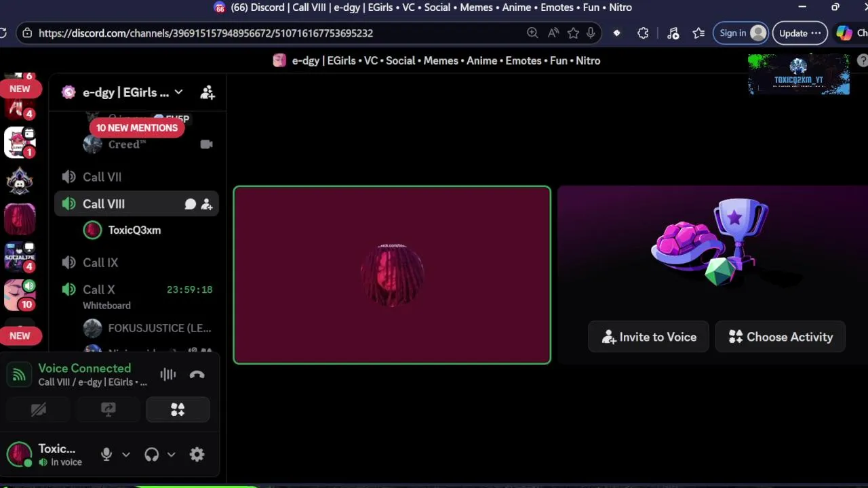The height and width of the screenshot is (488, 868).
Task: Open User Settings gear icon
Action: (197, 455)
